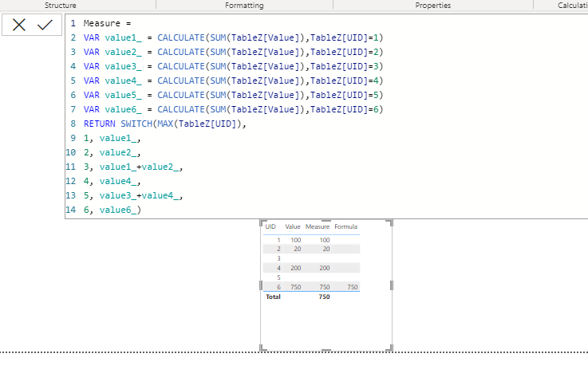The height and width of the screenshot is (389, 588).
Task: Click the value5_ variable declaration line
Action: 233,95
